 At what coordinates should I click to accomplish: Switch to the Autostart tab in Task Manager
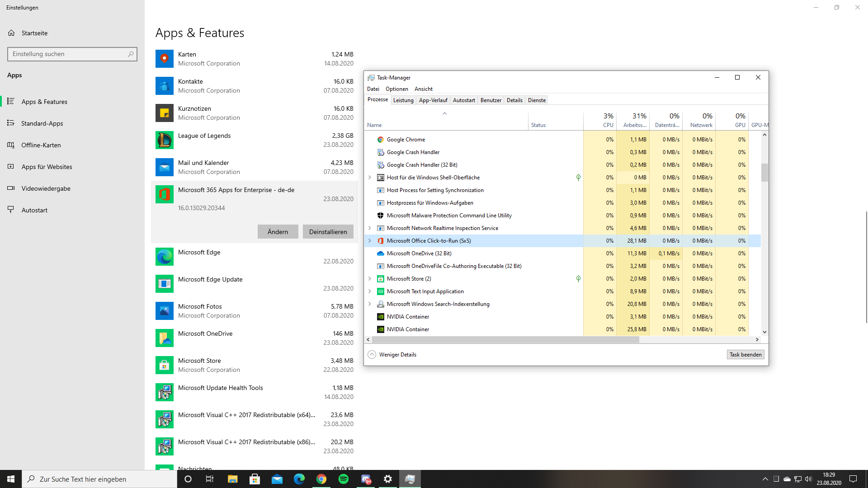click(x=464, y=100)
